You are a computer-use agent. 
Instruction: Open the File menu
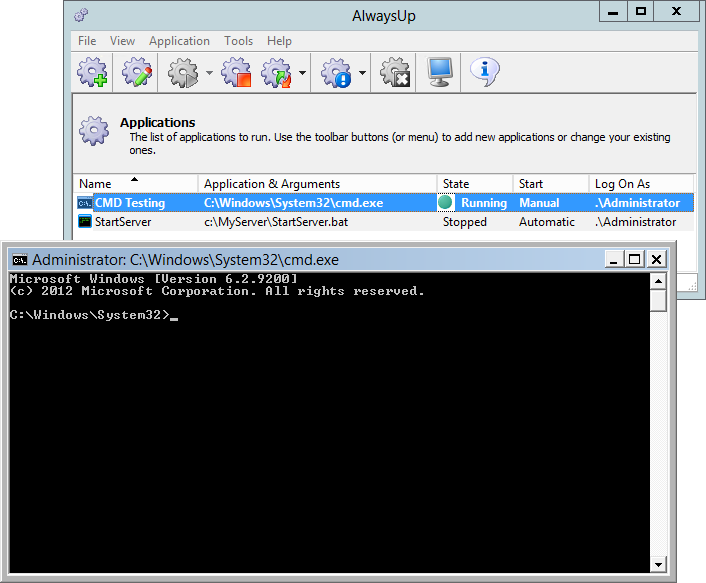87,41
